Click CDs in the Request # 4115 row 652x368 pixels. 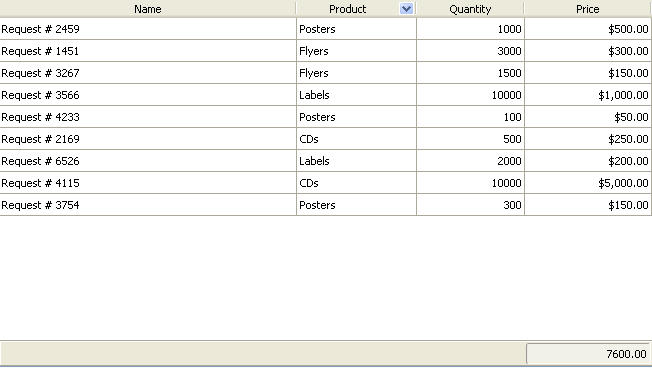click(x=356, y=183)
